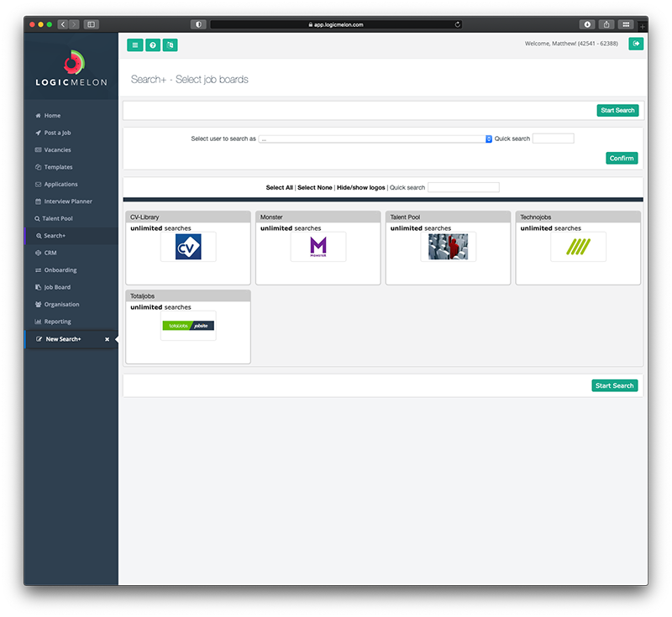The image size is (672, 617).
Task: Click the 'Welcome, Matthew!' text
Action: (x=551, y=44)
